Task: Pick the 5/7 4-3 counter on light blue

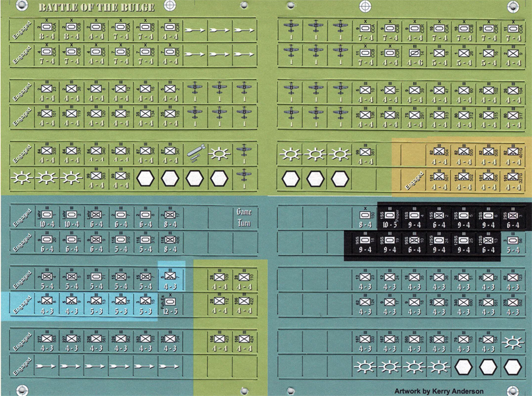Action: click(170, 280)
